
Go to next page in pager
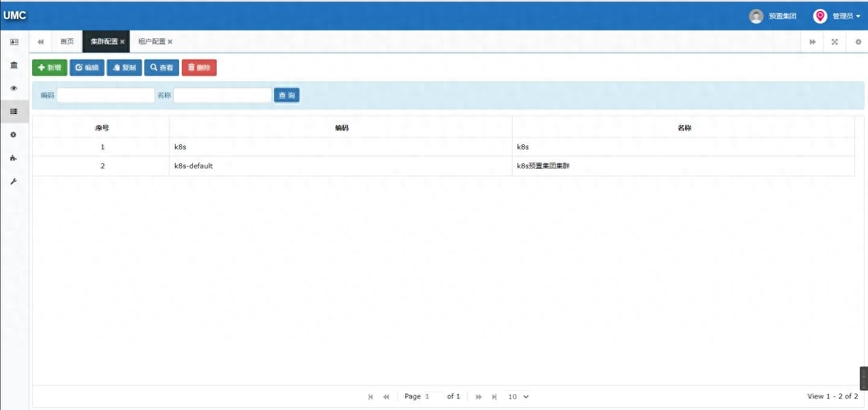click(x=478, y=396)
